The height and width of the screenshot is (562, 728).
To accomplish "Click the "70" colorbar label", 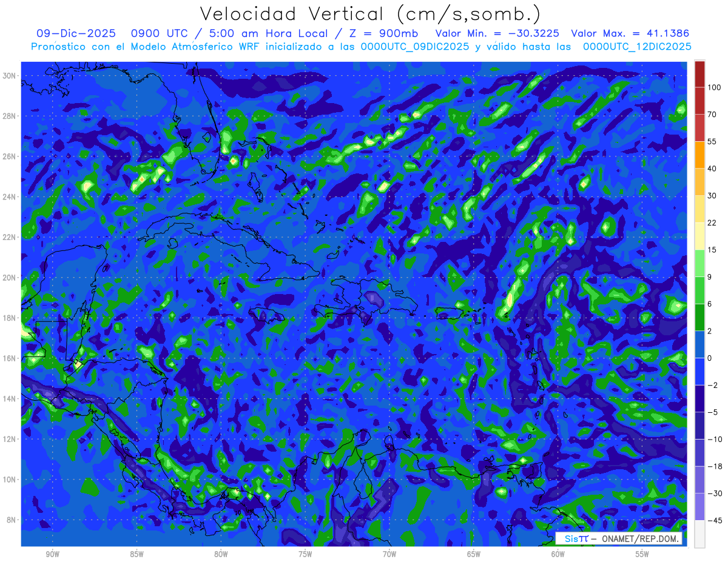I will click(x=712, y=115).
